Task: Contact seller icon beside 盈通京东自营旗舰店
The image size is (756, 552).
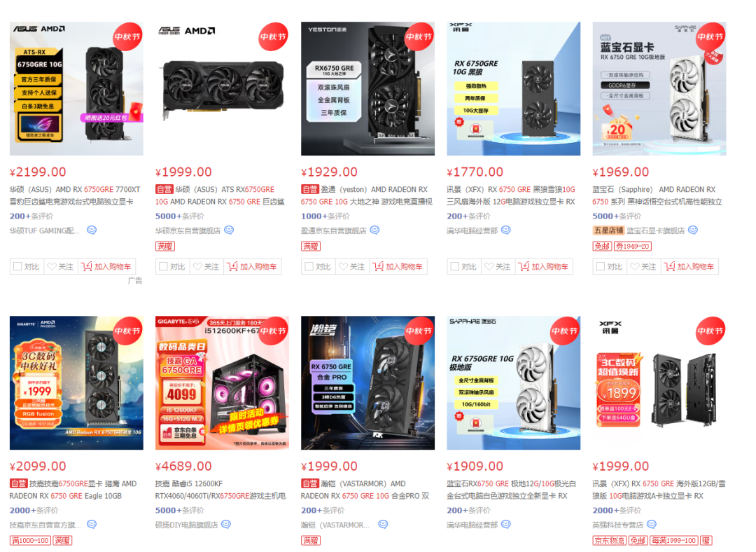Action: [x=374, y=230]
